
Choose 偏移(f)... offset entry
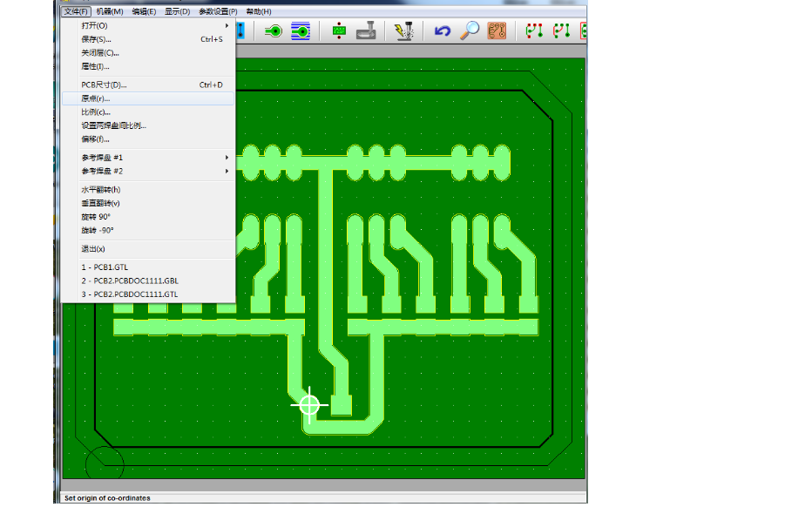tap(148, 139)
